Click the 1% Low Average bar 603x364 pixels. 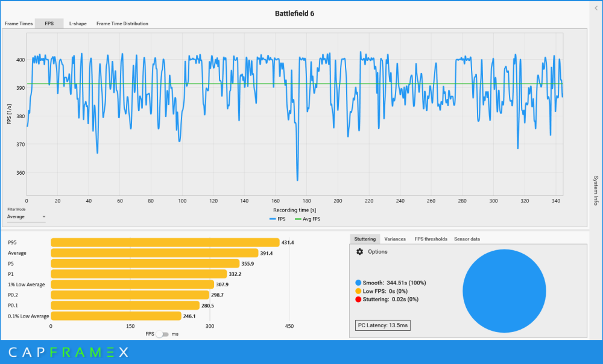(132, 284)
